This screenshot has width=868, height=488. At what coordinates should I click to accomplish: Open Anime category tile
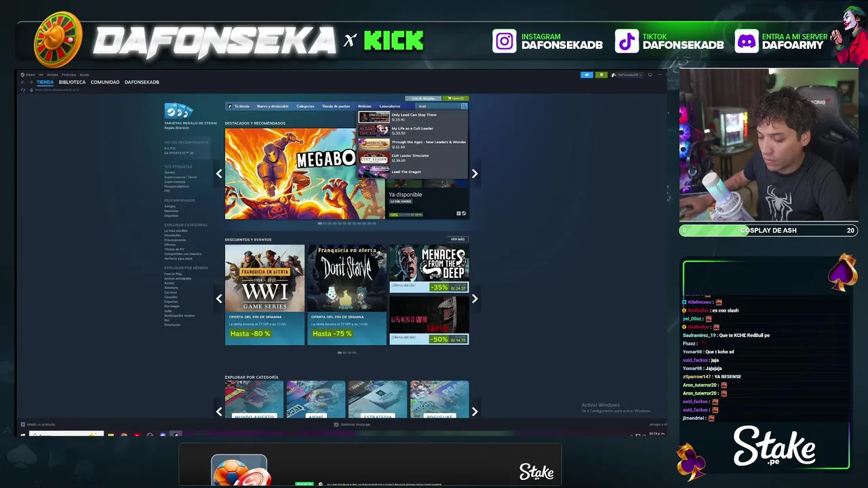click(x=316, y=400)
